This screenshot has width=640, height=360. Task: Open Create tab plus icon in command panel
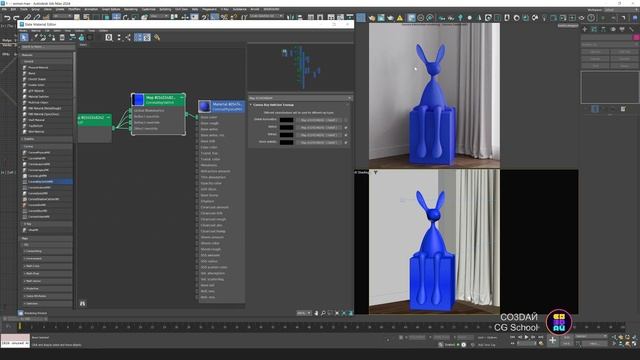pos(585,29)
